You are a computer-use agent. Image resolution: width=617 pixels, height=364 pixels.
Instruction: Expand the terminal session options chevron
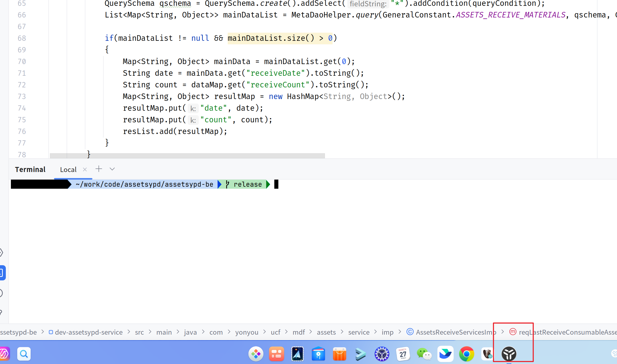point(112,169)
